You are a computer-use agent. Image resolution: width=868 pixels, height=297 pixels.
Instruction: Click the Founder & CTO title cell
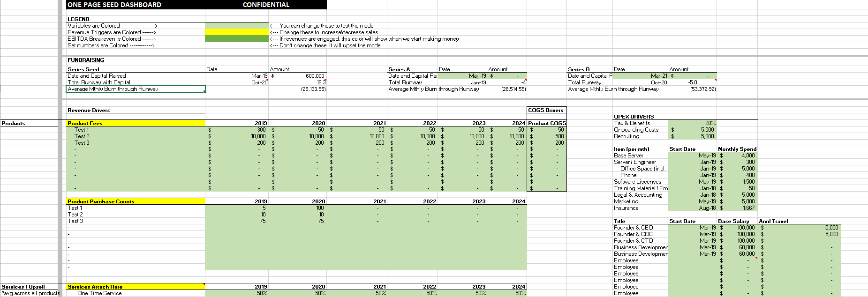634,241
